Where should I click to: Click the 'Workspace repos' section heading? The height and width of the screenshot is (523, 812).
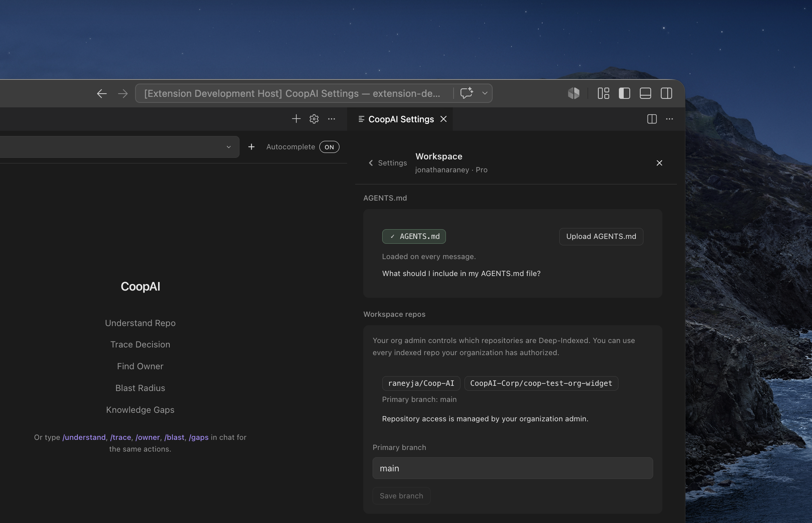tap(394, 314)
